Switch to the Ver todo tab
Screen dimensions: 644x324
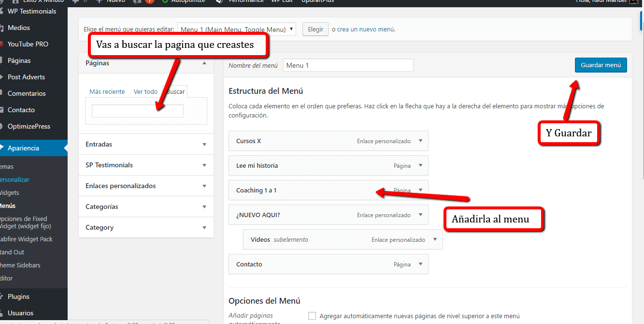click(145, 92)
